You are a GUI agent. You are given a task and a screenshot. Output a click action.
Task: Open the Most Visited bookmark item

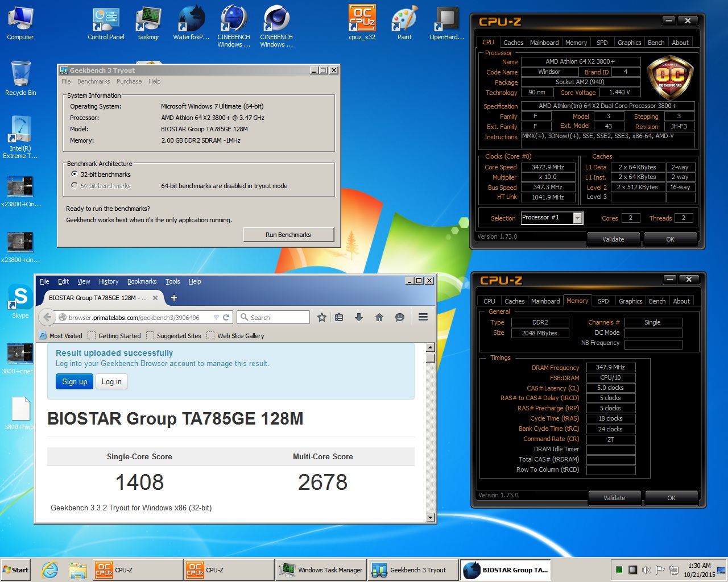click(x=60, y=336)
